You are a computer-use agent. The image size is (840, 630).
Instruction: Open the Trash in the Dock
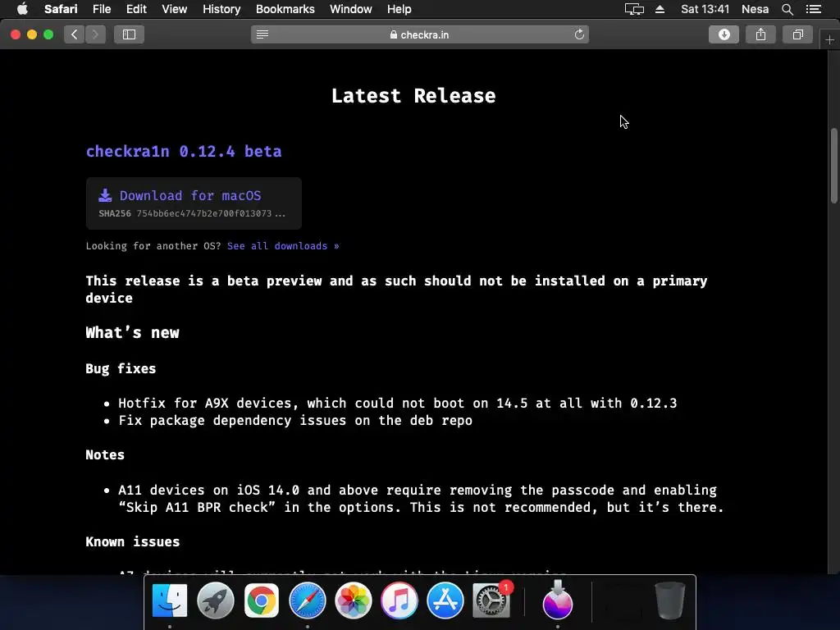click(669, 600)
